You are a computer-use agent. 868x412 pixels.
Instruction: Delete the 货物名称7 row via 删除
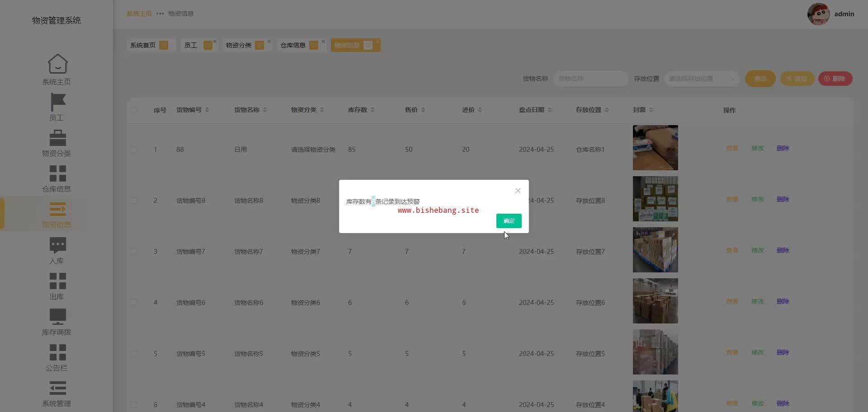click(x=783, y=250)
